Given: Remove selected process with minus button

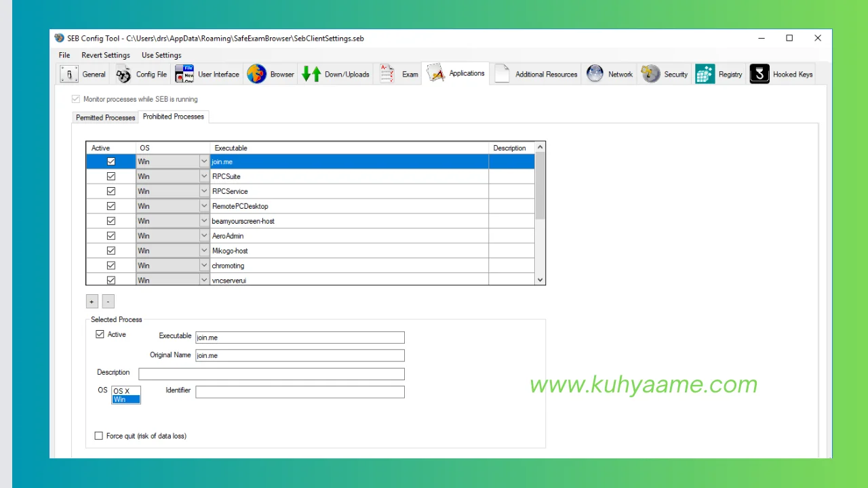Looking at the screenshot, I should [x=108, y=302].
